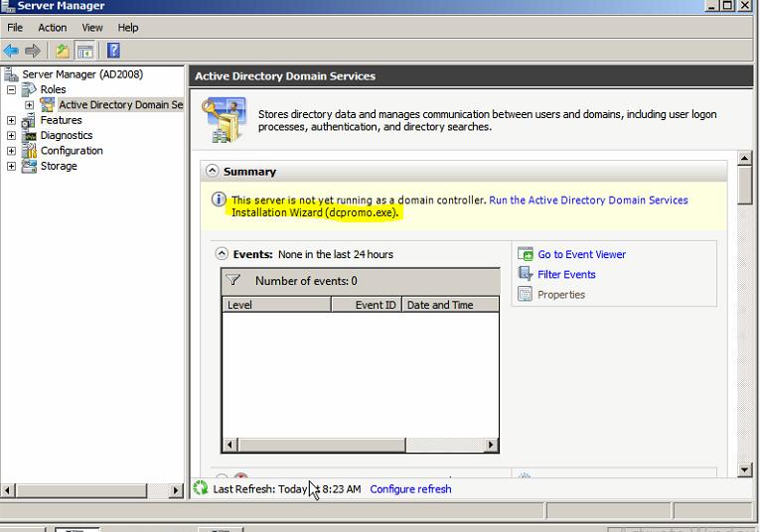Image resolution: width=760 pixels, height=532 pixels.
Task: Click the Back arrow toolbar icon
Action: pyautogui.click(x=11, y=51)
